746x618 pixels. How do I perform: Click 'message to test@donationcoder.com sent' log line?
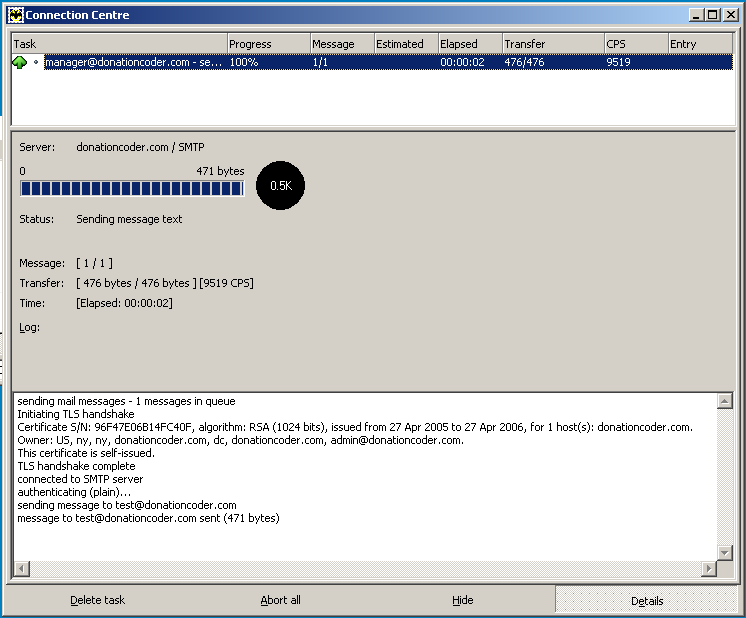[148, 518]
